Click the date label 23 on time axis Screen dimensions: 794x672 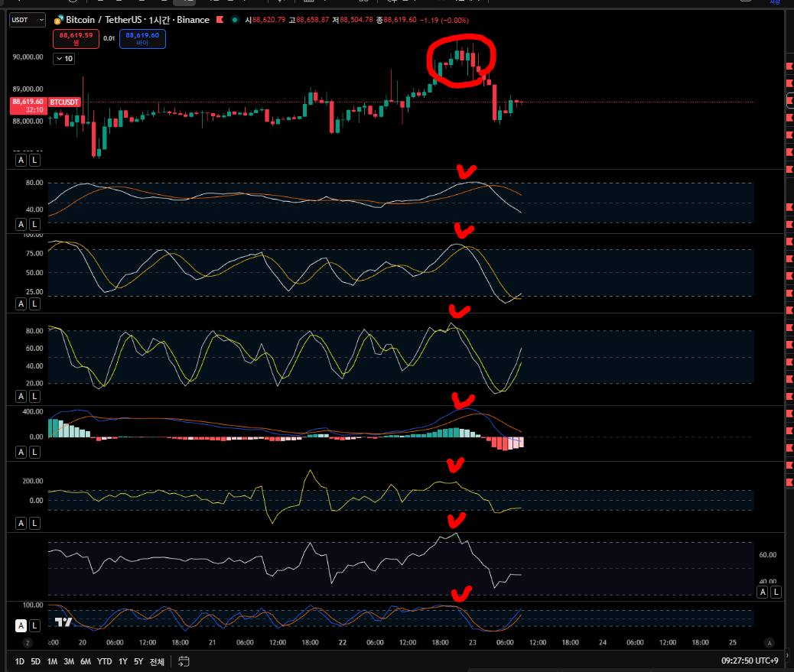point(472,643)
